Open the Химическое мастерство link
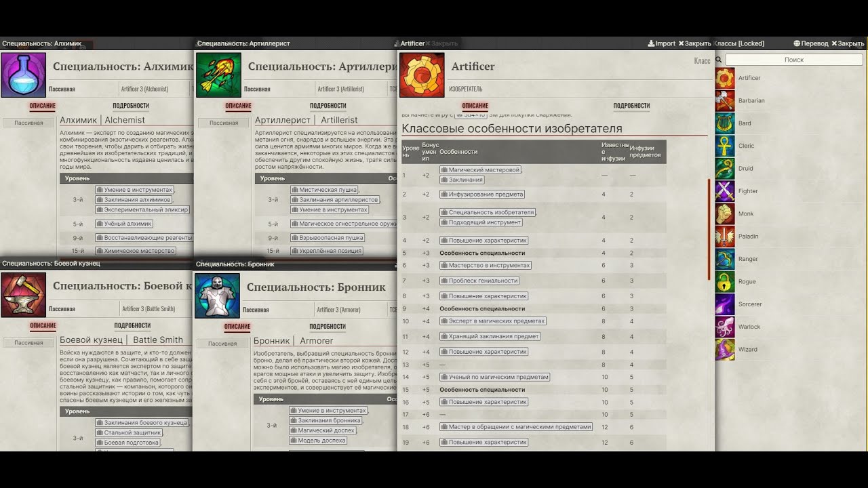 pos(136,251)
